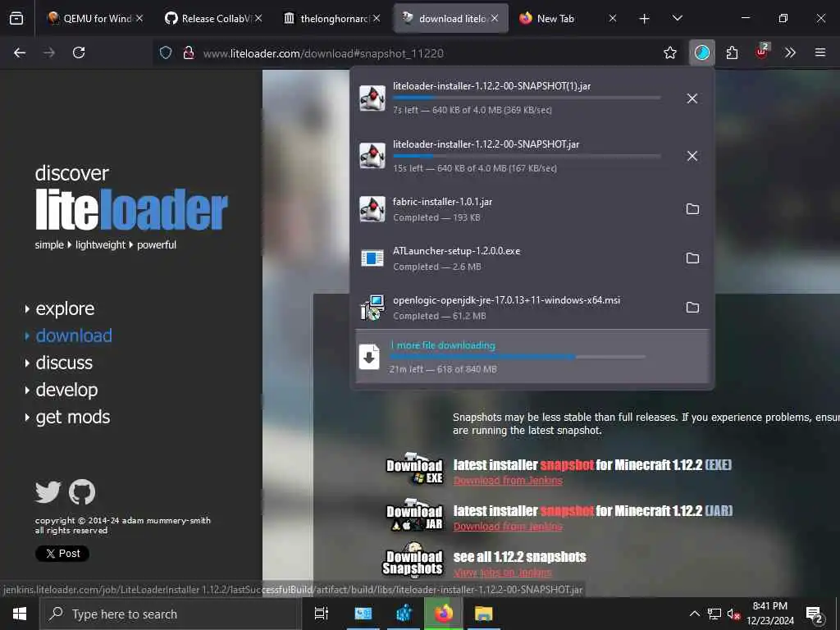The width and height of the screenshot is (840, 630).
Task: Switch to Firefox taskbar icon
Action: click(443, 614)
